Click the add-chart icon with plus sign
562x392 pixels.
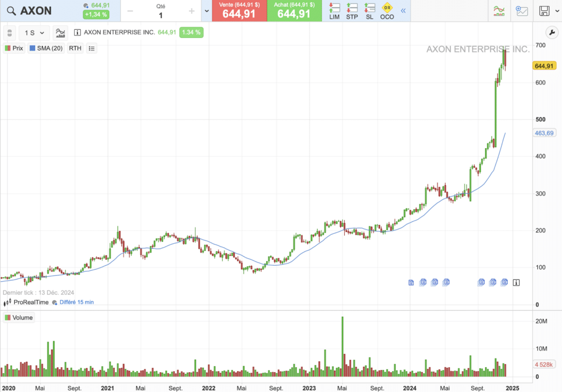point(521,11)
